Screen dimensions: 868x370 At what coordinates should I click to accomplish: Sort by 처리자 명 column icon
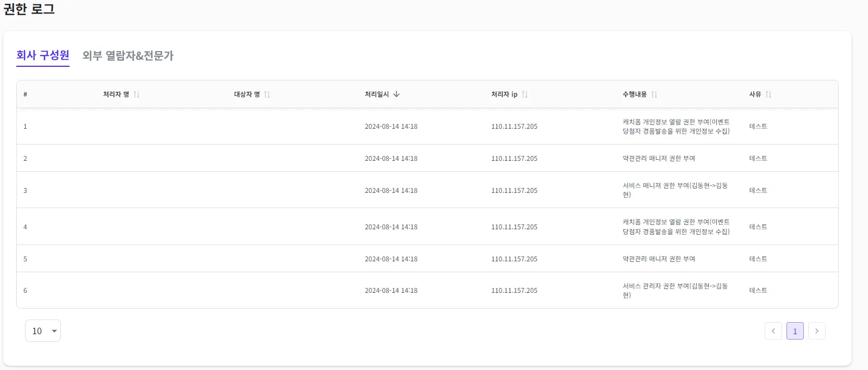point(137,95)
